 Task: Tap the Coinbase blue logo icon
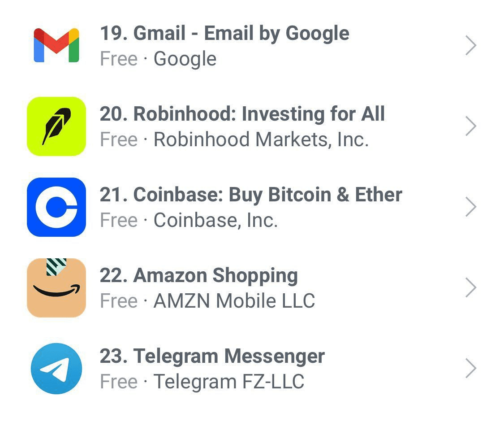[56, 207]
